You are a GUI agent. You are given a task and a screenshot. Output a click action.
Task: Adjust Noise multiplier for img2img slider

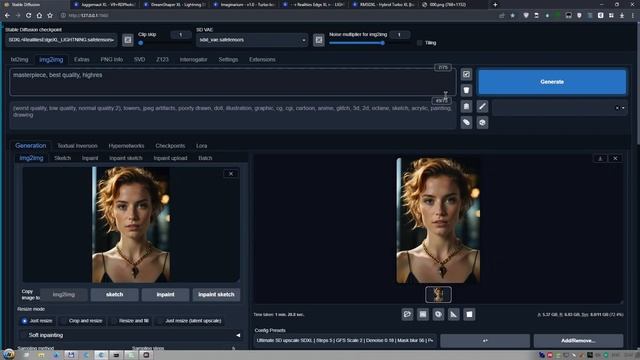pos(369,43)
